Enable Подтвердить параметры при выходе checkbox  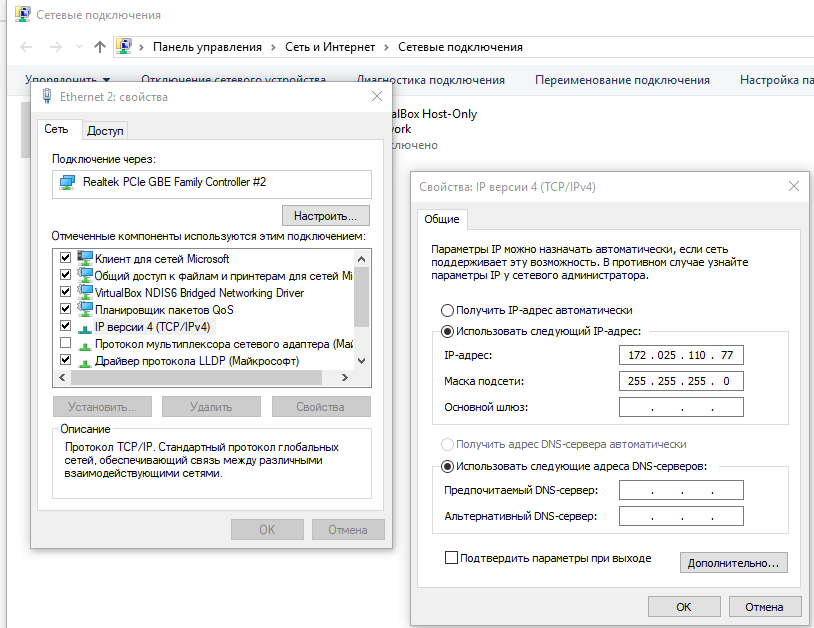(451, 558)
